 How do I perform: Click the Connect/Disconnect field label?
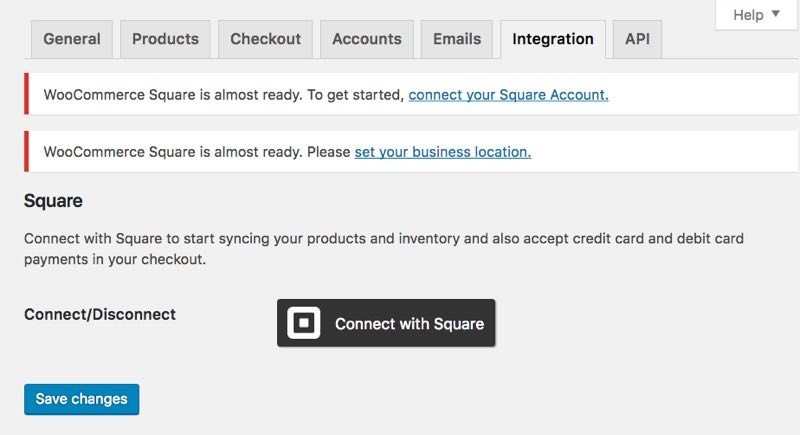tap(100, 314)
